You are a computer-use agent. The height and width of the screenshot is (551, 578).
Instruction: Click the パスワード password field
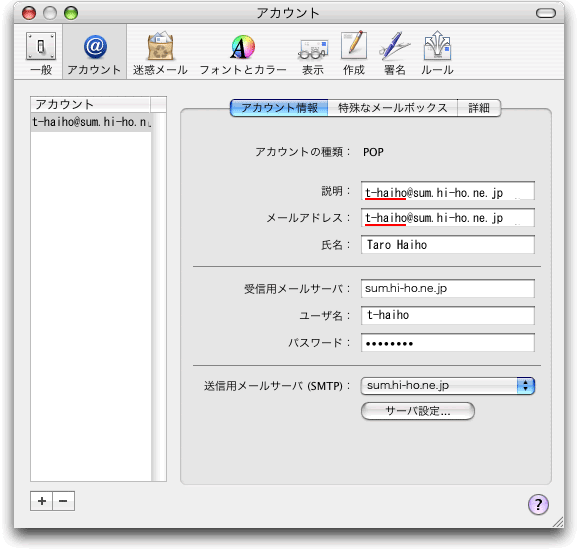click(x=448, y=343)
